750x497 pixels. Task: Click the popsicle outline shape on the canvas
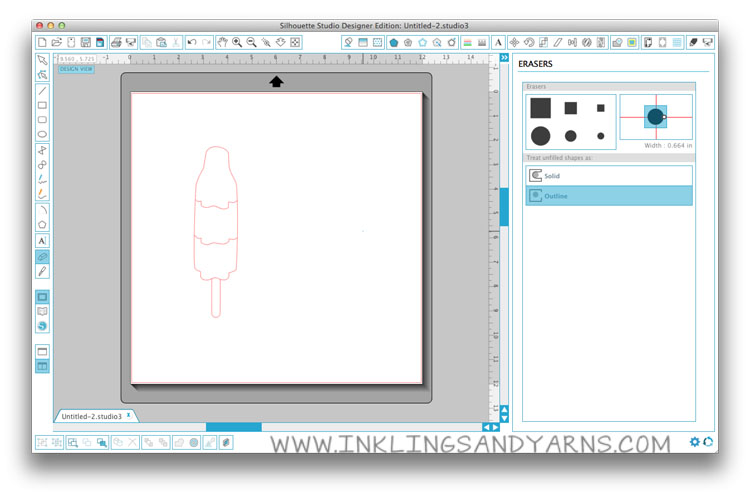tap(216, 232)
